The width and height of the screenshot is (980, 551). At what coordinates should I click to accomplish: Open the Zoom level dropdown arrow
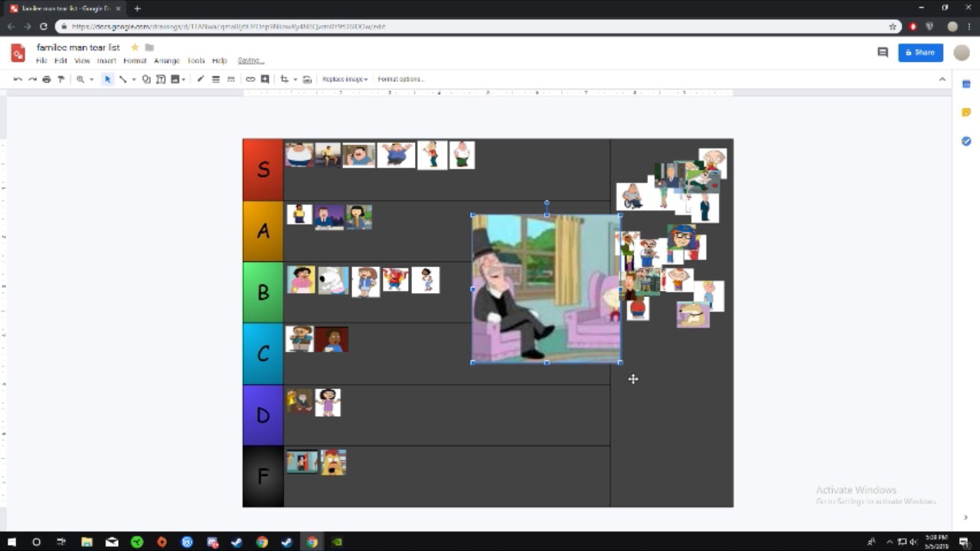tap(91, 79)
